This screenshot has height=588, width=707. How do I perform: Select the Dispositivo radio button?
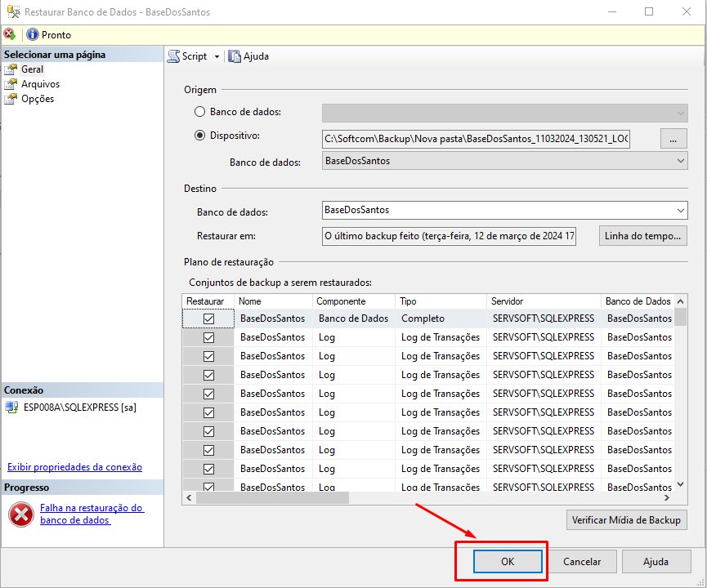[x=199, y=136]
